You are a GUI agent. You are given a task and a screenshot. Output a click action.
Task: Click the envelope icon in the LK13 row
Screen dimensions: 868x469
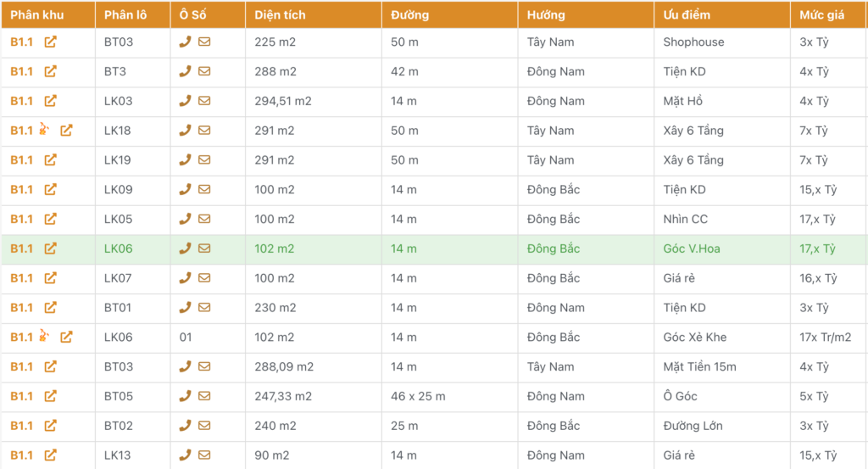pyautogui.click(x=204, y=455)
